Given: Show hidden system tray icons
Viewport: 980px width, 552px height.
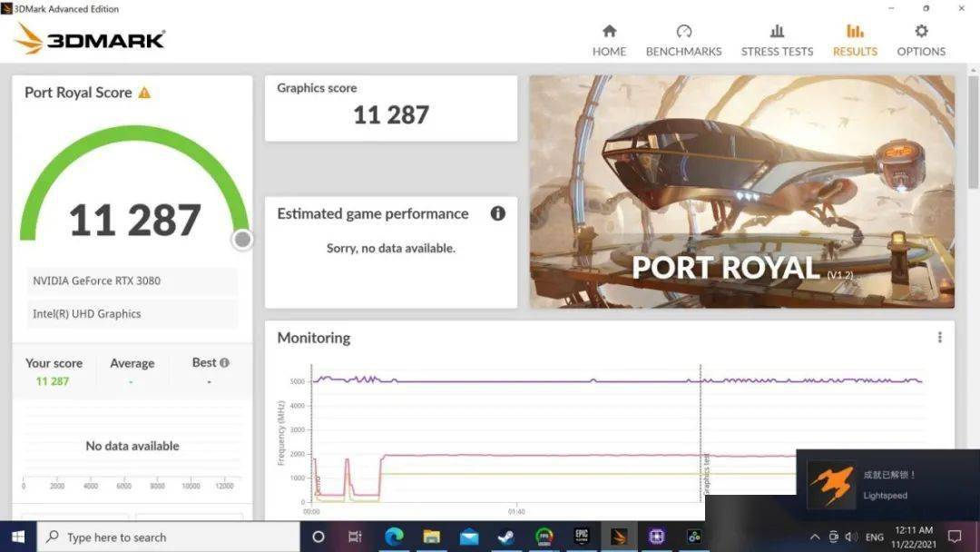Looking at the screenshot, I should [814, 537].
